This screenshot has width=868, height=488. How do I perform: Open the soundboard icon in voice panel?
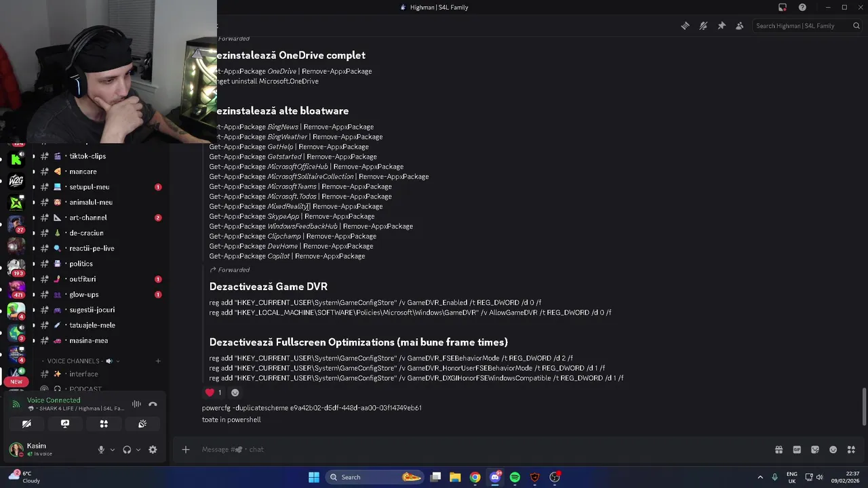[x=142, y=424]
